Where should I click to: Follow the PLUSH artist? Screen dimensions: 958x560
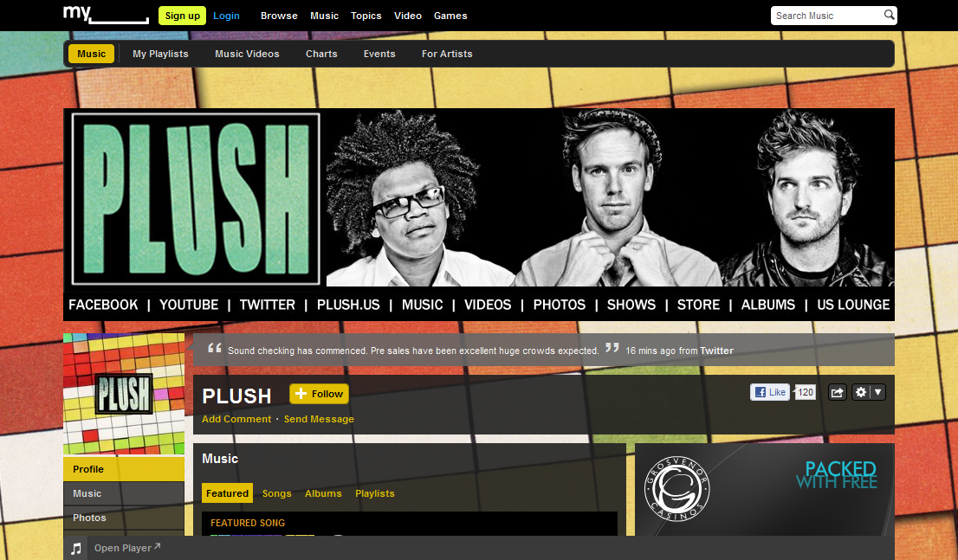[319, 394]
